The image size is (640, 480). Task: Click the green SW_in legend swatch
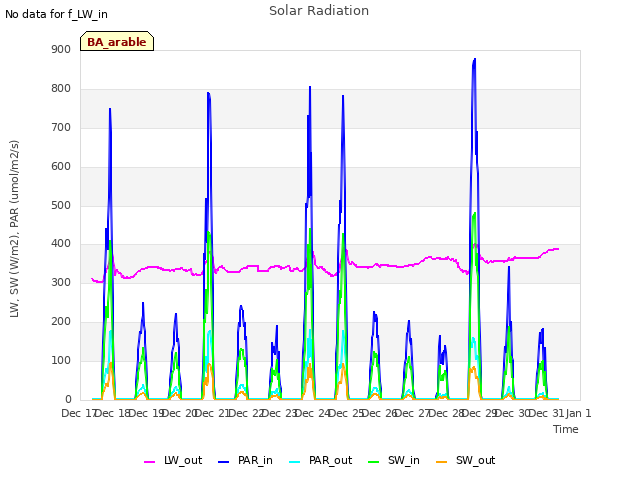pos(373,462)
